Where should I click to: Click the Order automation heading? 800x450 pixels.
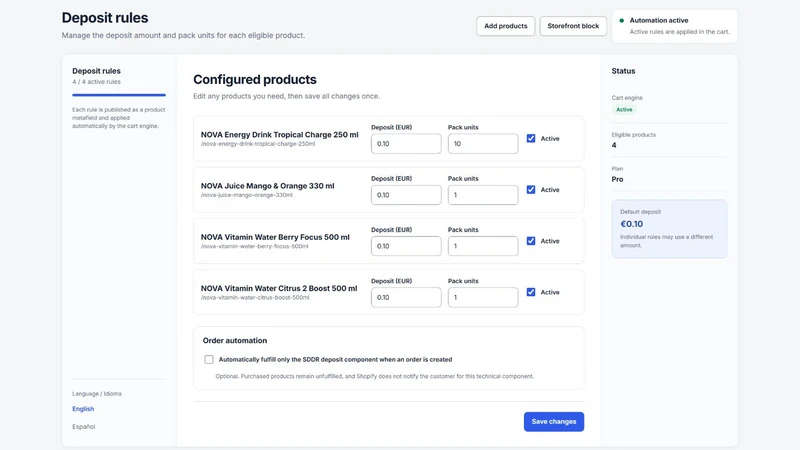click(x=235, y=340)
